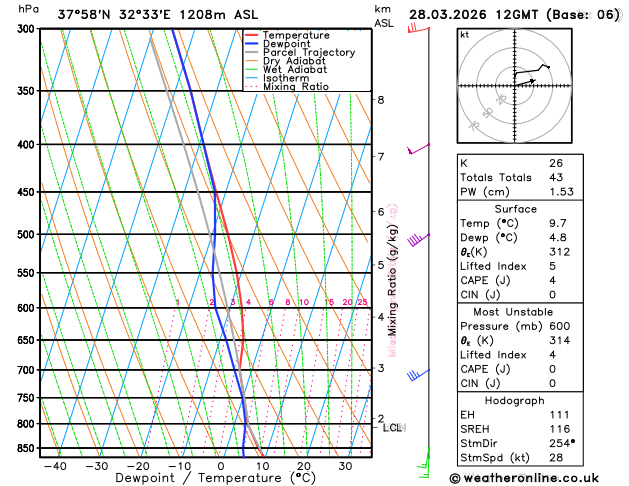Click the '350' pressure level label
629x486 pixels.
coord(26,91)
